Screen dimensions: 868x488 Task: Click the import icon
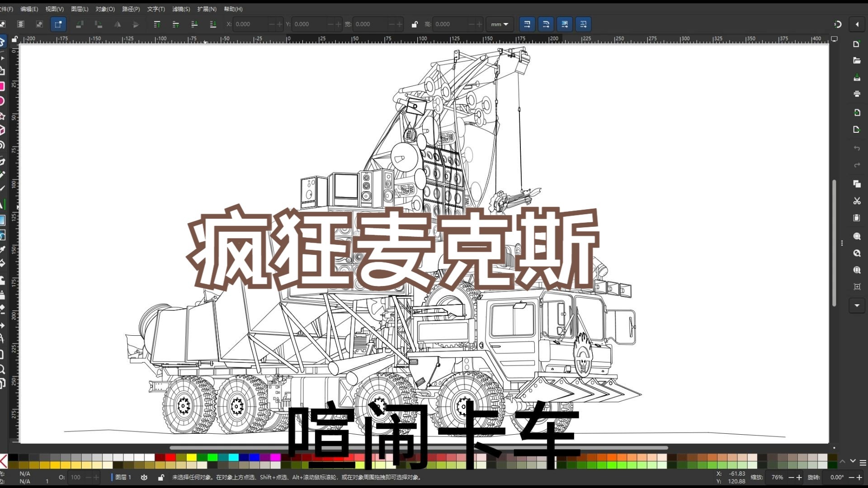click(x=857, y=113)
